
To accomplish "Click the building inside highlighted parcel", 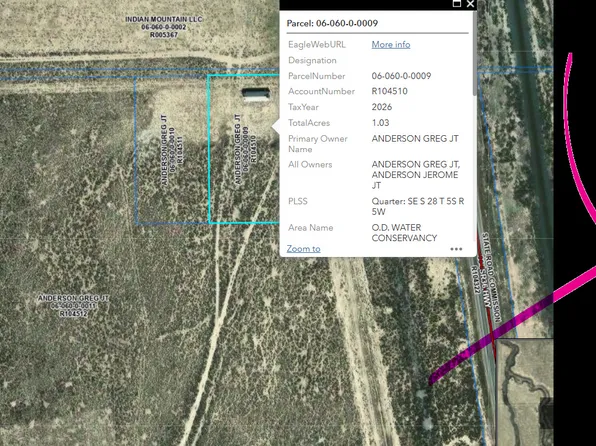I will click(x=256, y=95).
